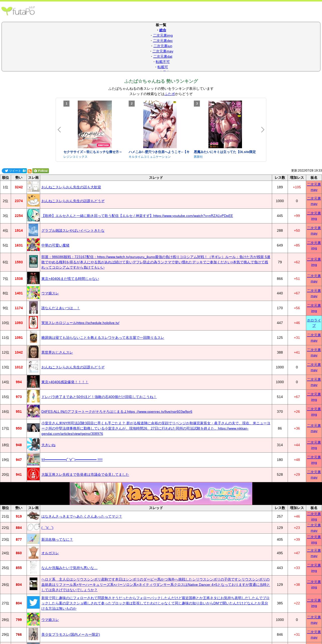
Task: Show next carousel items with right arrow
Action: [263, 130]
